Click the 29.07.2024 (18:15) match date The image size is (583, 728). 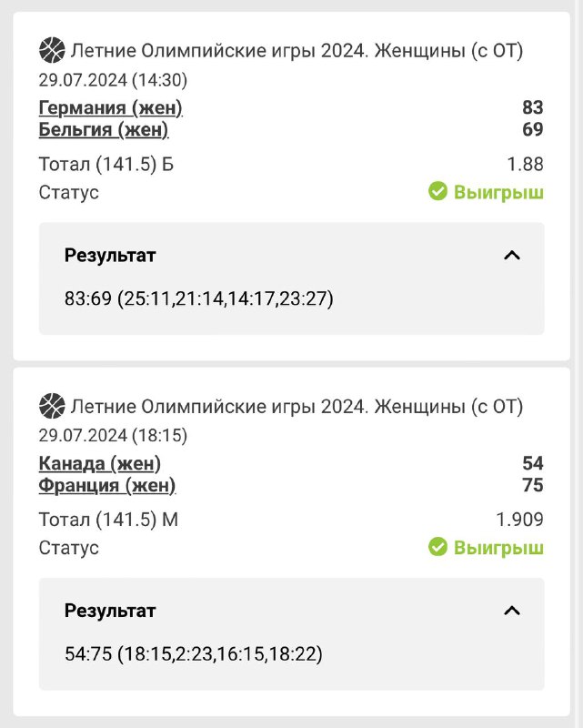(x=113, y=434)
